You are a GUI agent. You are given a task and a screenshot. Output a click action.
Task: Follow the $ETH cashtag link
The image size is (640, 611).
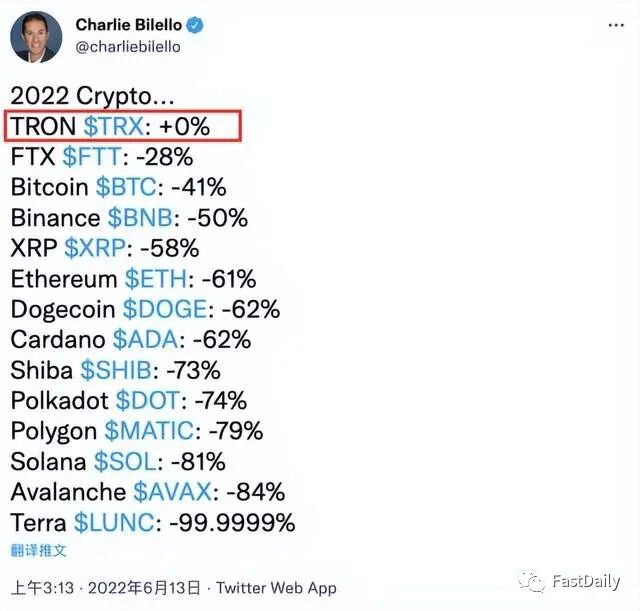[x=156, y=279]
